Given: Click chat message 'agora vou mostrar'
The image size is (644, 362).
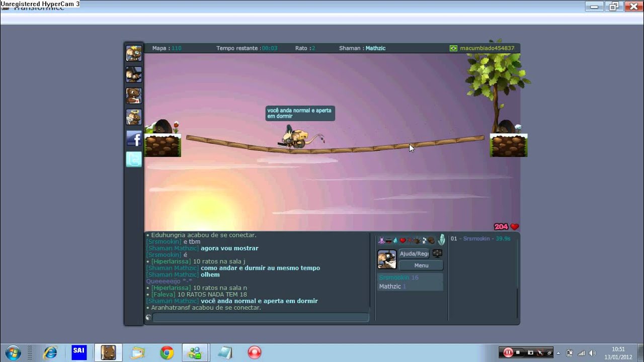Looking at the screenshot, I should [x=229, y=248].
